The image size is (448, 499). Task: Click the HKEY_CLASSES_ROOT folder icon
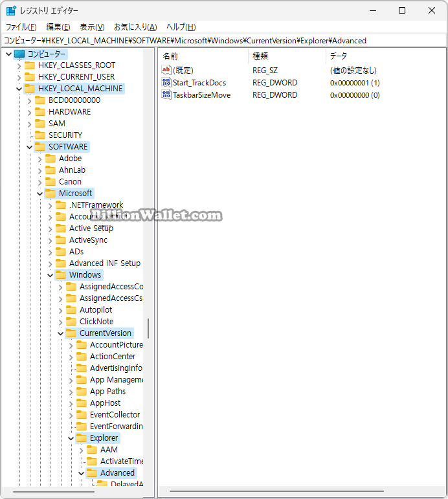tap(30, 65)
